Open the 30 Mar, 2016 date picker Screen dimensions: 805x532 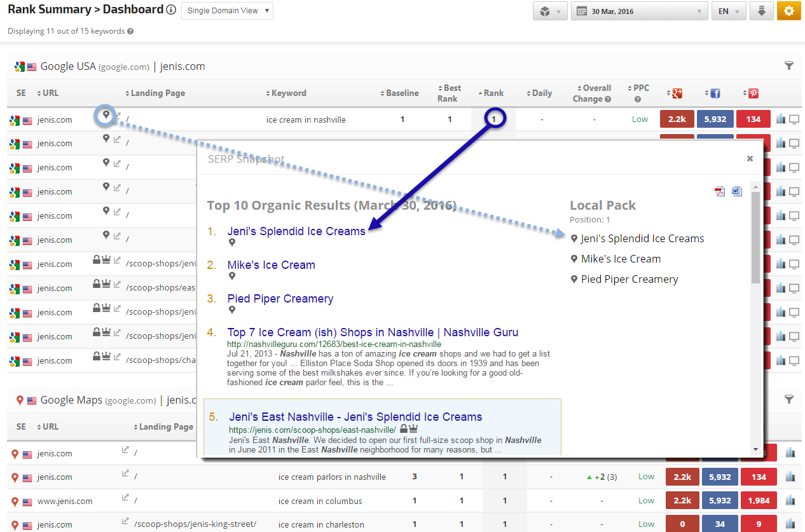coord(639,11)
